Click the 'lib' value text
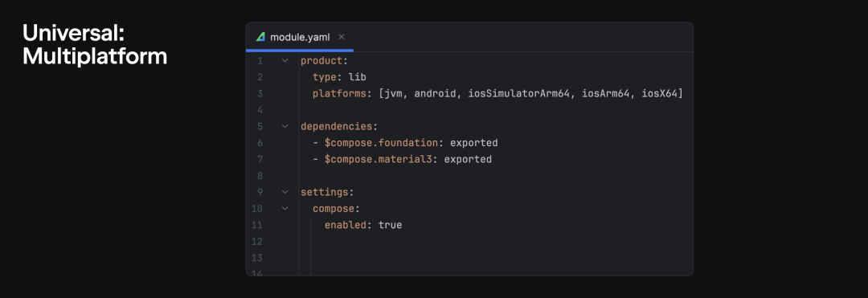The height and width of the screenshot is (298, 868). click(x=357, y=77)
